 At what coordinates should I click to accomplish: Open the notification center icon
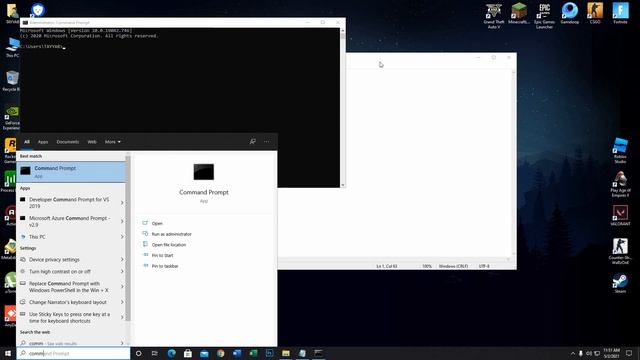629,353
